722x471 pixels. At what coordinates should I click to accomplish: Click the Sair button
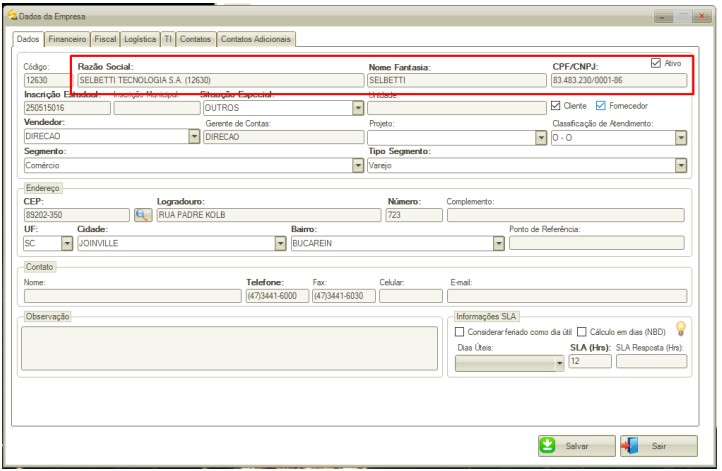[x=658, y=446]
